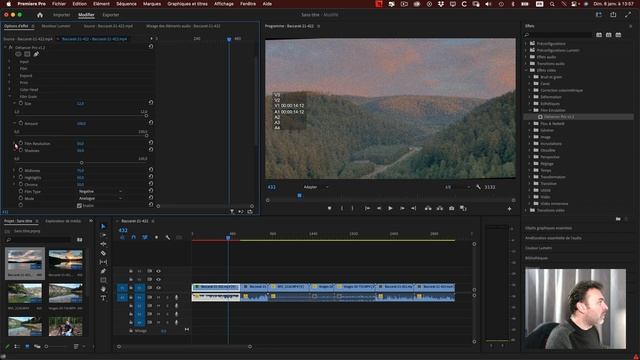Viewport: 640px width, 360px height.
Task: Create a rectangle mask for Dehancer
Action: [27, 54]
